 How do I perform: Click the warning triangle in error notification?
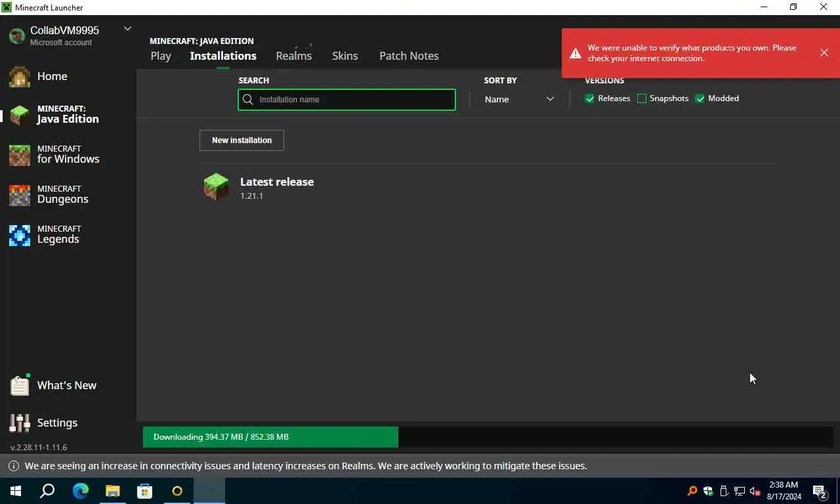point(576,54)
